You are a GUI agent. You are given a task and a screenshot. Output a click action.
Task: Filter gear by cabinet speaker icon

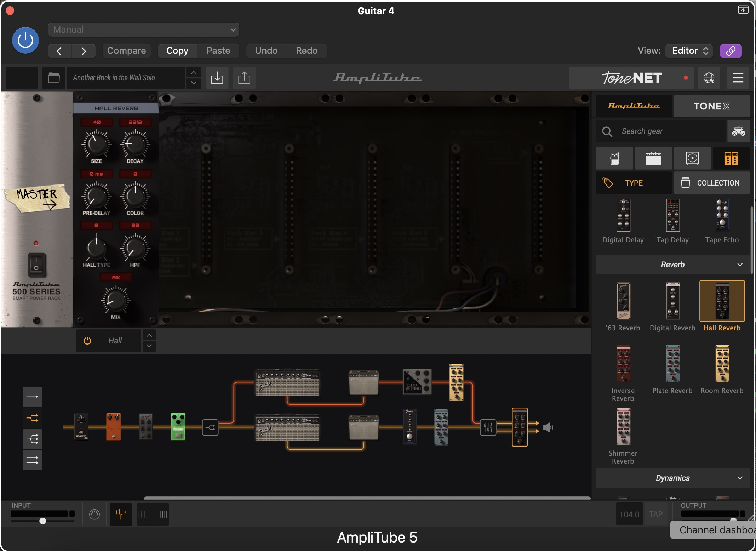point(692,158)
